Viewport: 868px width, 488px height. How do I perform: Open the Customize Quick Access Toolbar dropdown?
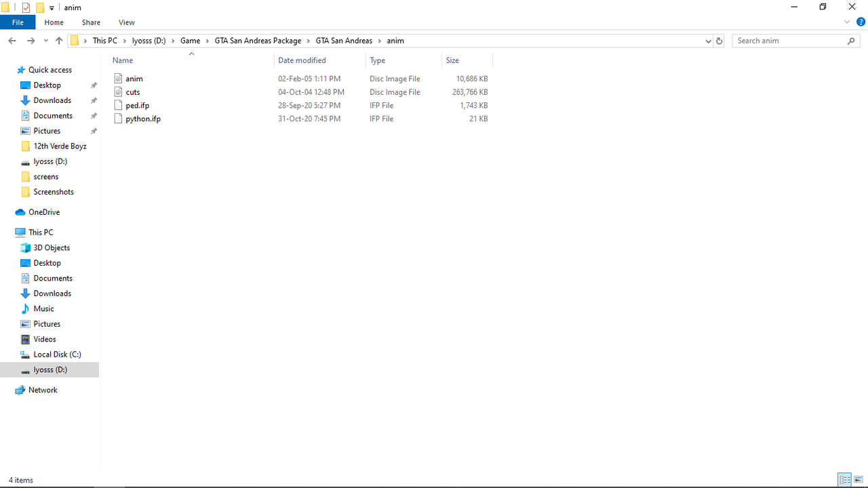coord(52,8)
